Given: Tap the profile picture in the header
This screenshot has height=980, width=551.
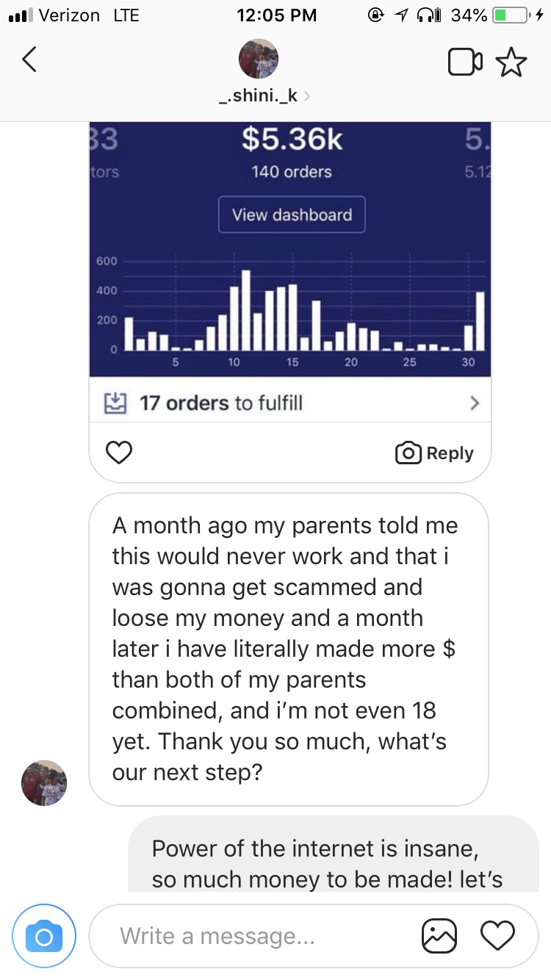Looking at the screenshot, I should tap(259, 59).
